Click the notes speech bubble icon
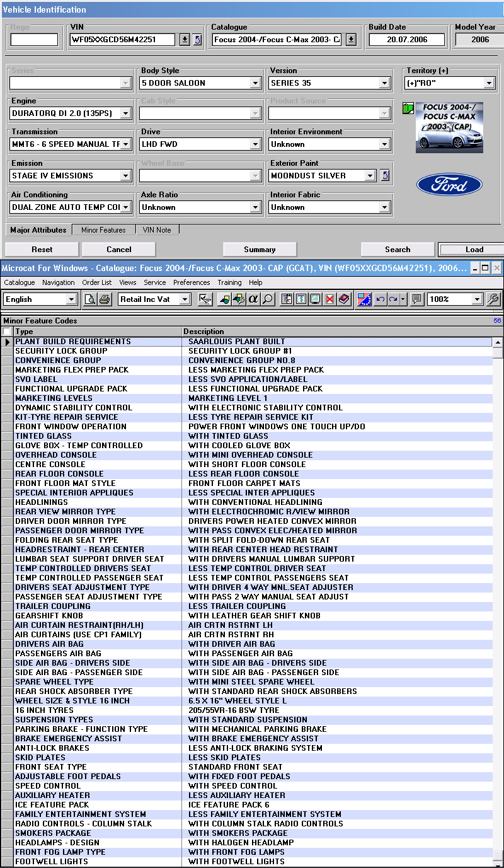Image resolution: width=504 pixels, height=868 pixels. (x=416, y=299)
